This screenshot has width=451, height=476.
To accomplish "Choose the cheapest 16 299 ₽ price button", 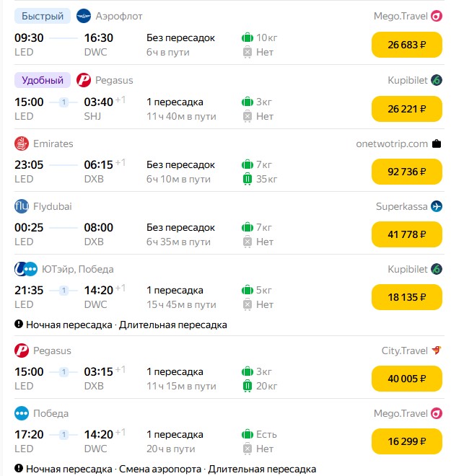I will (407, 441).
